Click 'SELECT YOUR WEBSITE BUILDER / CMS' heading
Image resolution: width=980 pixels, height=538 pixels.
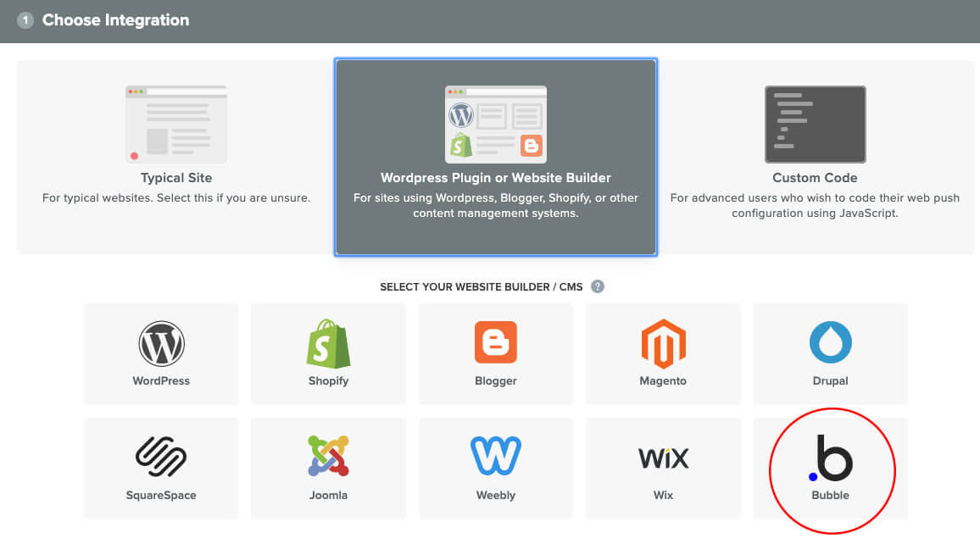tap(482, 287)
